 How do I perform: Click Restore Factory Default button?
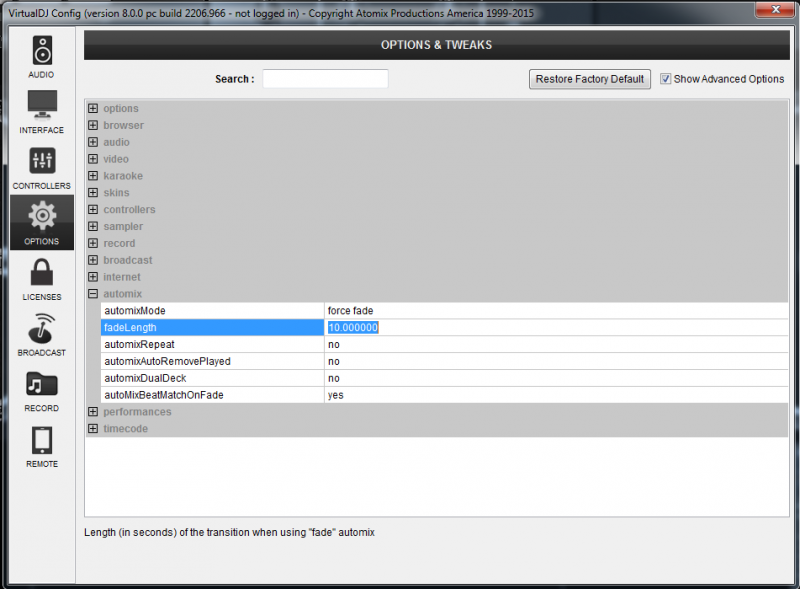(x=590, y=79)
